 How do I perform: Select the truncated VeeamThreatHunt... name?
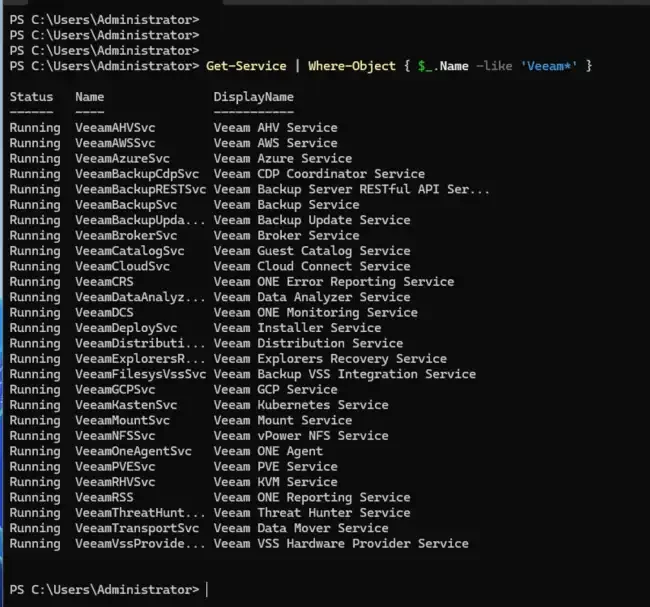140,513
